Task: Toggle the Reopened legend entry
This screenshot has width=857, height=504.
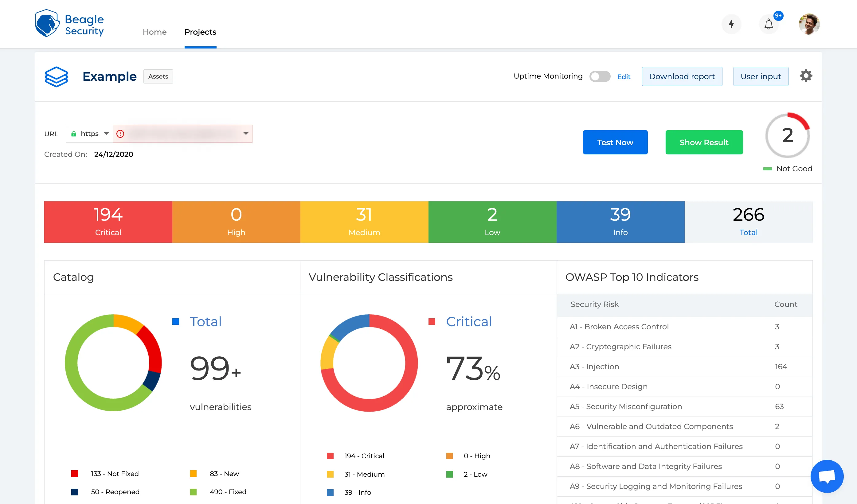Action: [115, 492]
